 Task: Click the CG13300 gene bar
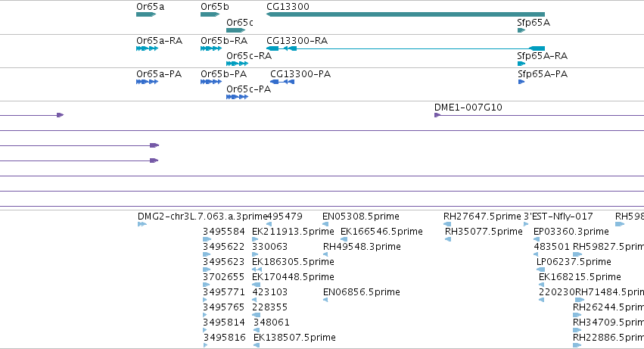pos(406,14)
